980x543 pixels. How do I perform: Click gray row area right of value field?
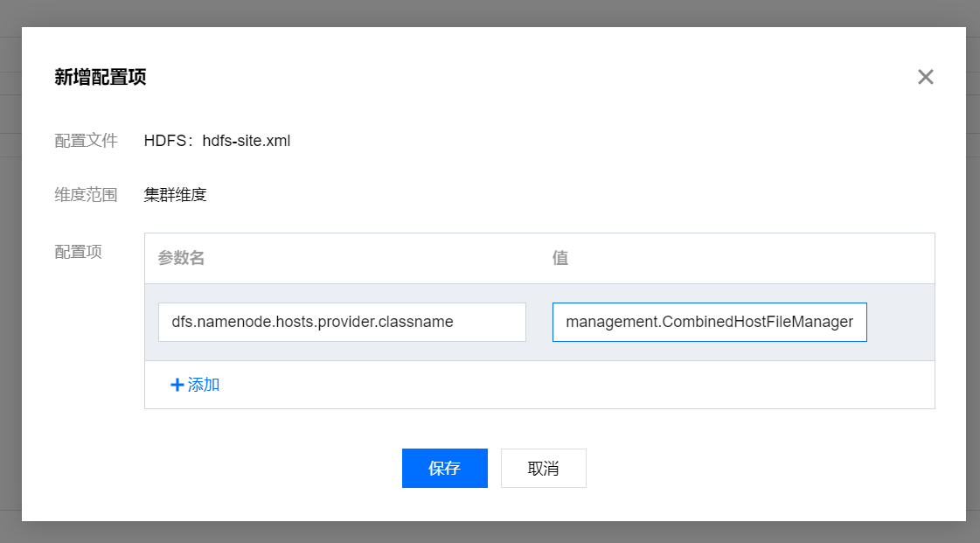pyautogui.click(x=900, y=322)
